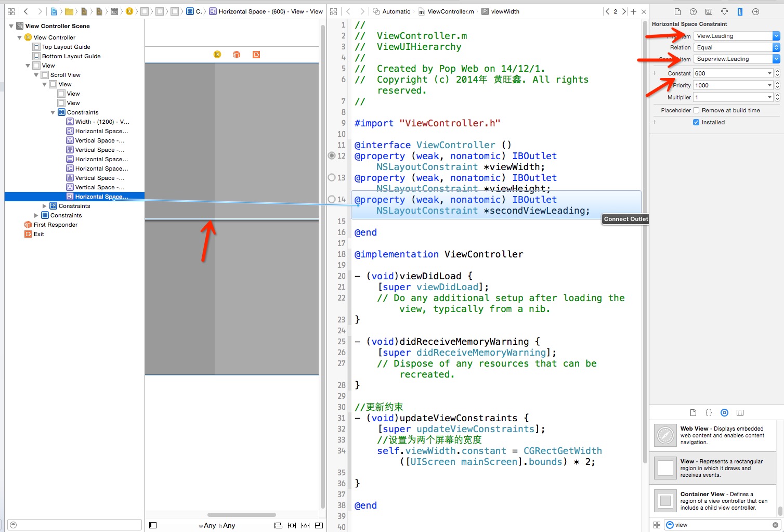Uncheck the Installed checkbox
This screenshot has height=532, width=784.
tap(696, 122)
